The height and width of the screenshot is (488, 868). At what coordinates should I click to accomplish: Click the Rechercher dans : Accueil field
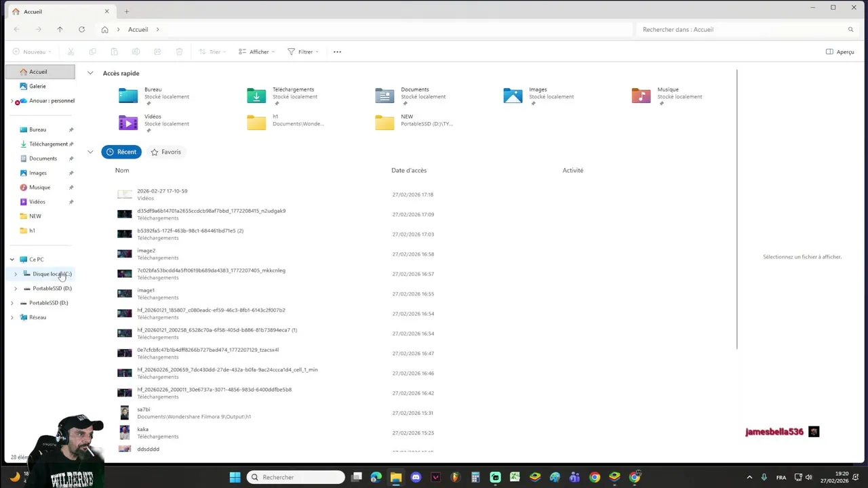[x=746, y=29]
